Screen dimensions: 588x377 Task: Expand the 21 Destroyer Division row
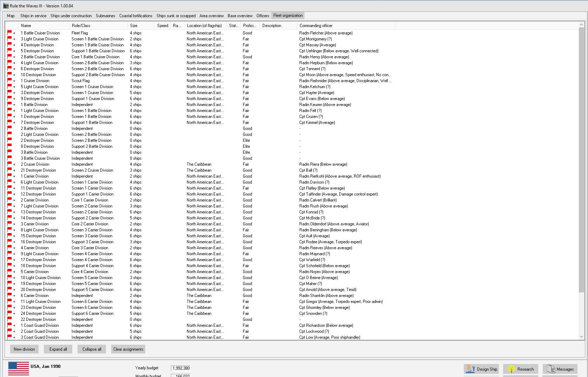click(x=14, y=171)
